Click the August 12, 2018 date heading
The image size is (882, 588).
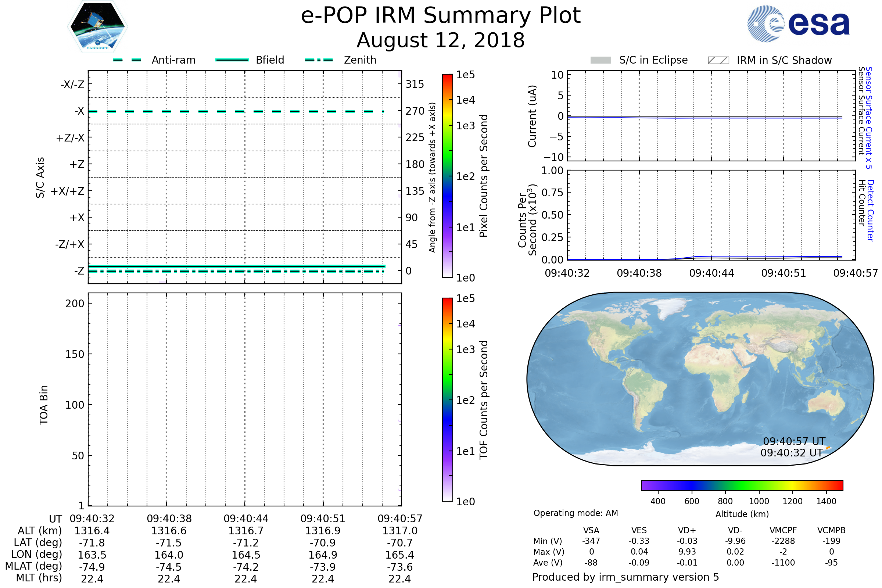pos(441,40)
